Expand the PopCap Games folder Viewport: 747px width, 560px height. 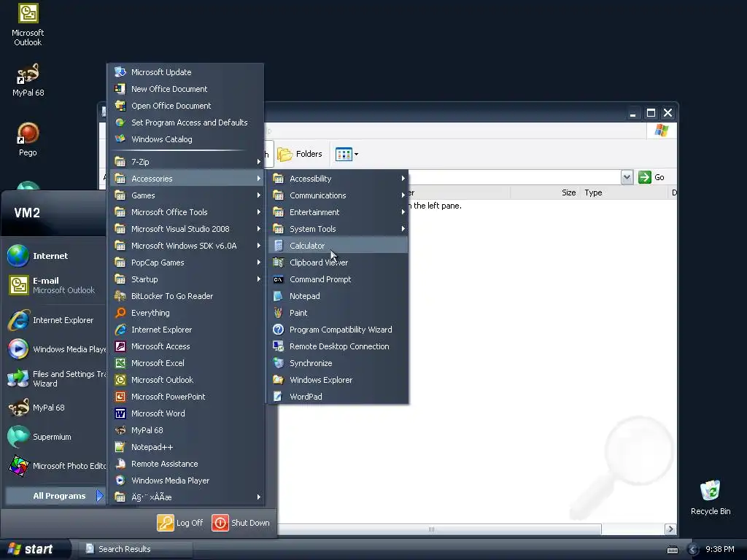[x=187, y=262]
